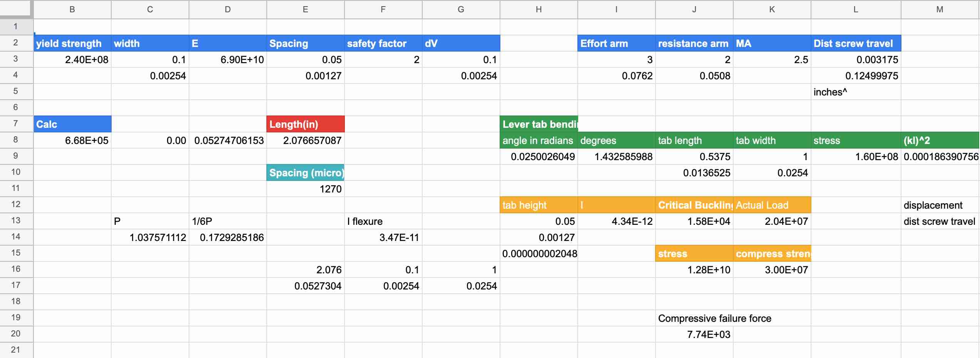980x358 pixels.
Task: Select cell with value 1270
Action: coord(306,189)
